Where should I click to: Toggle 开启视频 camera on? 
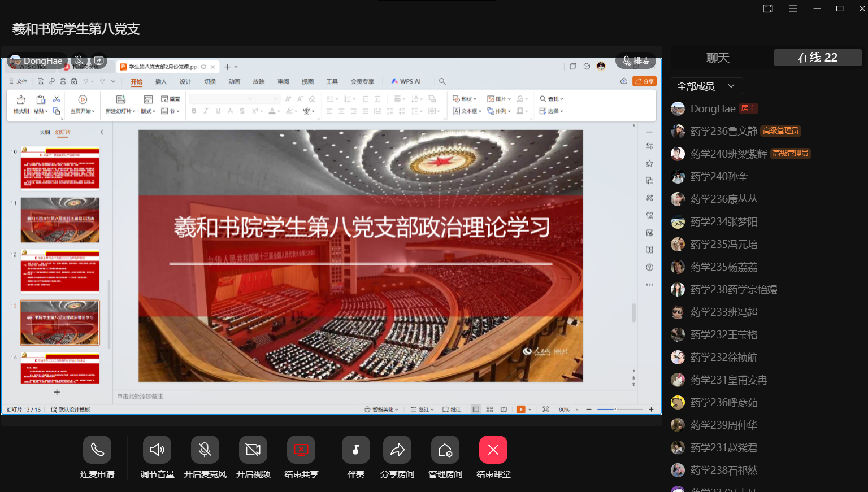253,450
